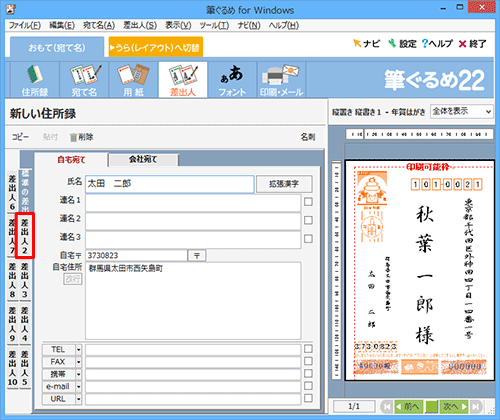Expand the TEL label dropdown arrow

78,350
